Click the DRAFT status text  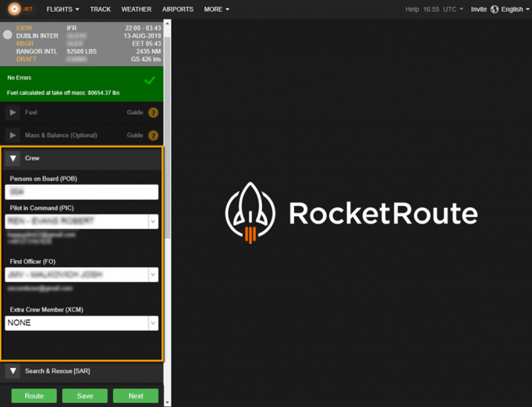(26, 59)
